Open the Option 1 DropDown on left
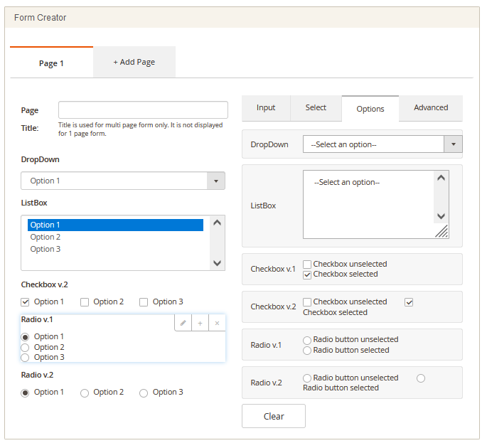Viewport: 487px width, 448px height. pos(123,181)
